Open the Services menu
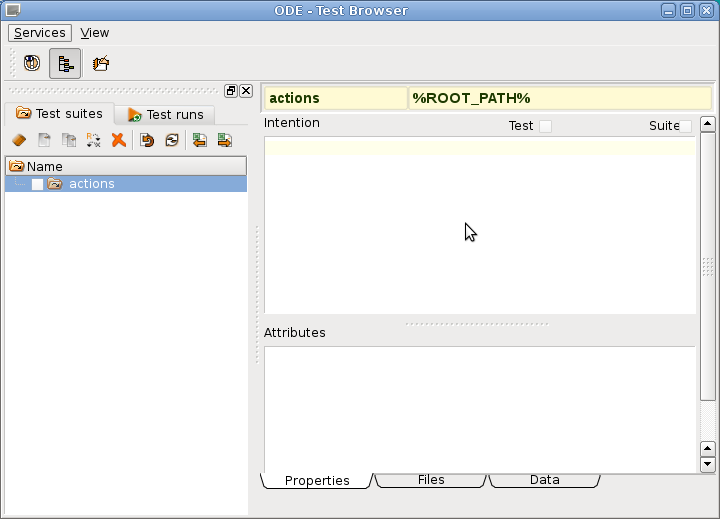 (x=39, y=33)
